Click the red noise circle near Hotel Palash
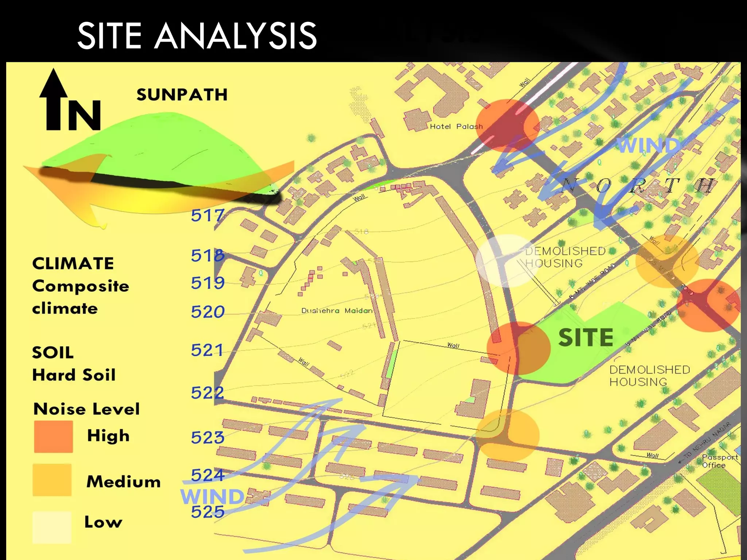747x560 pixels. pos(507,125)
